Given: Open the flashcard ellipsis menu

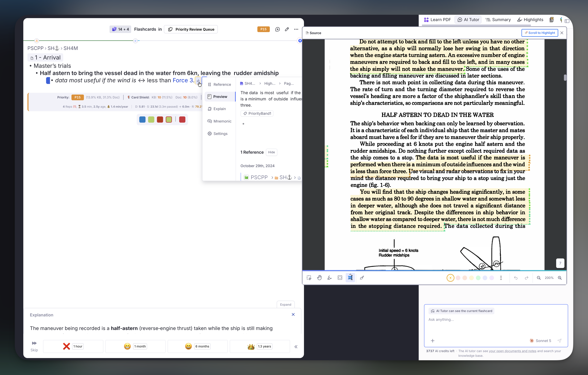Looking at the screenshot, I should pos(296,29).
